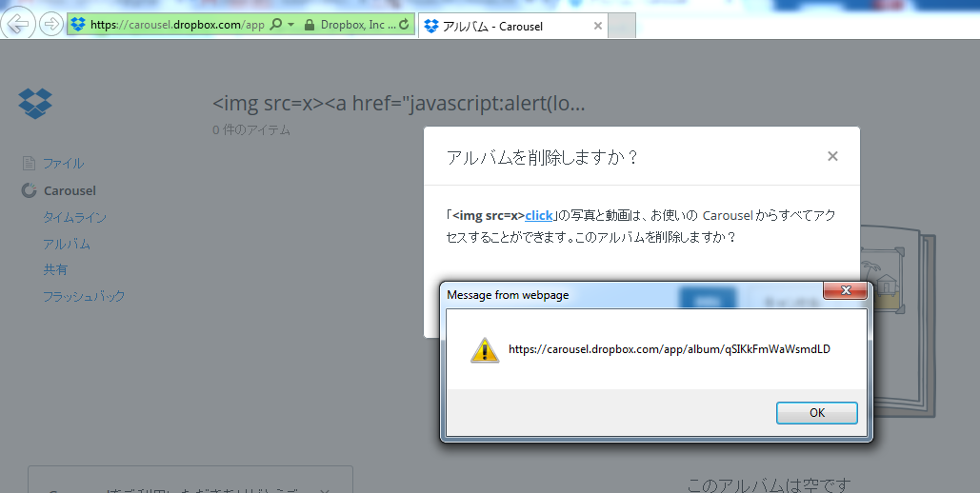Click the Dropbox logo in the sidebar
The width and height of the screenshot is (980, 493).
(x=35, y=103)
